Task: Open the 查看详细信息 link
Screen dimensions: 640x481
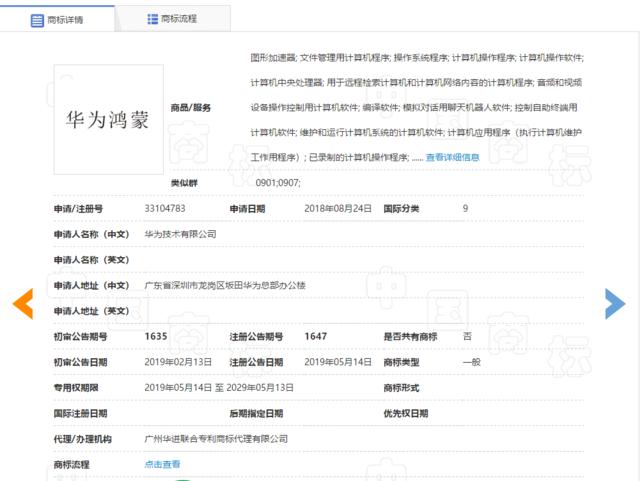Action: 452,157
